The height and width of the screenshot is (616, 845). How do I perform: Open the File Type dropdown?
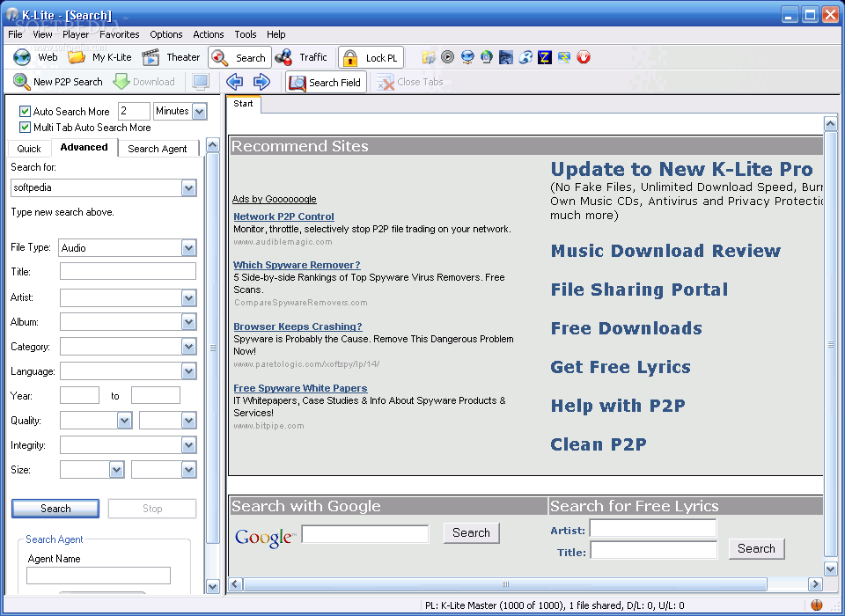pos(188,248)
